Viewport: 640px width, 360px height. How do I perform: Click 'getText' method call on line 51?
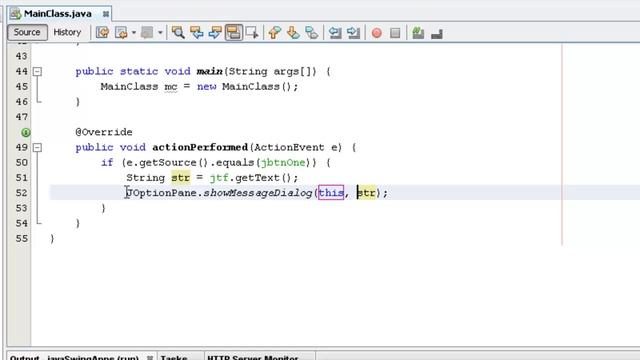click(257, 178)
